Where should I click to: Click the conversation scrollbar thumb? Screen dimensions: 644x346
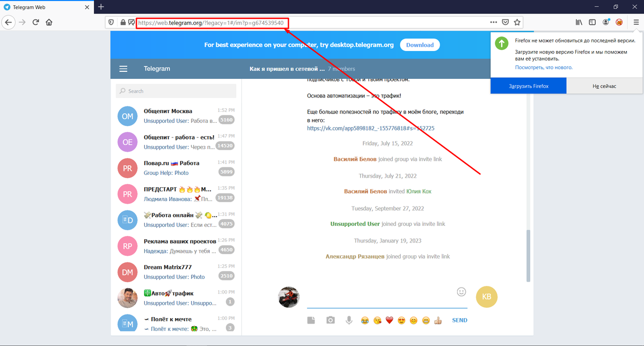(528, 256)
